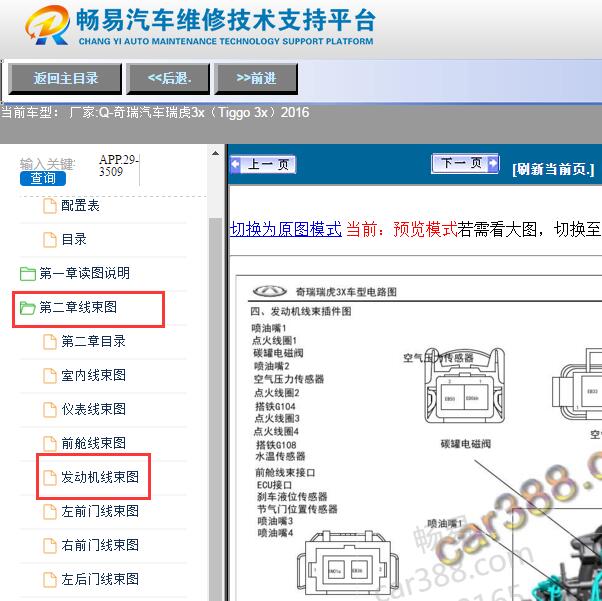Screen dimensions: 602x601
Task: Click the page icon beside 发动机线束图
Action: pos(50,478)
